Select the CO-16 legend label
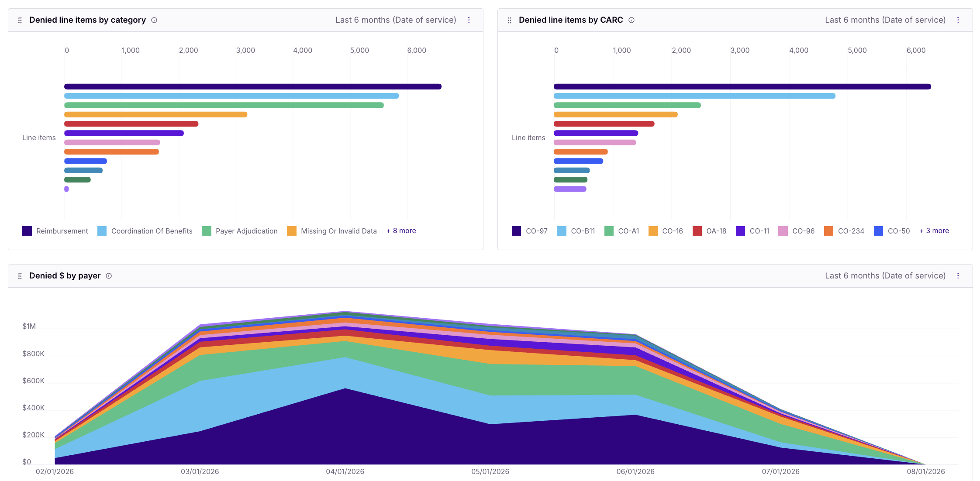980x481 pixels. pos(673,231)
